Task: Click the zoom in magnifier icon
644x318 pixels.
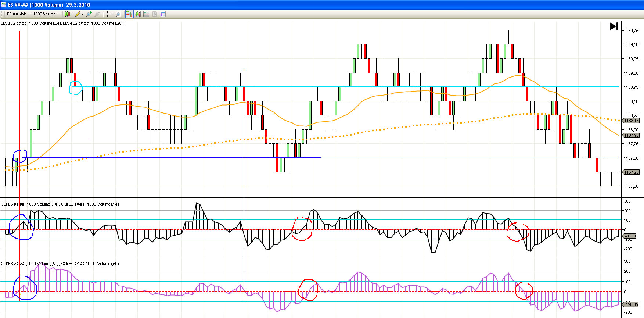Action: tap(89, 14)
